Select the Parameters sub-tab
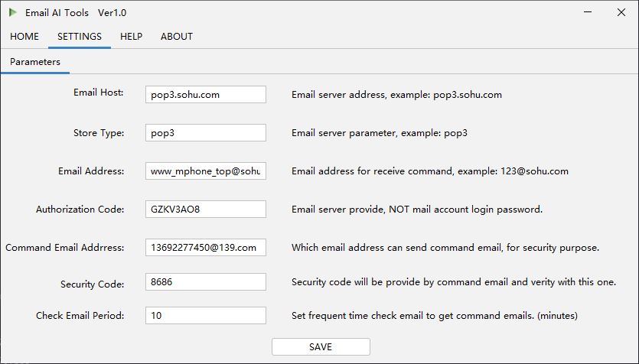 coord(35,62)
